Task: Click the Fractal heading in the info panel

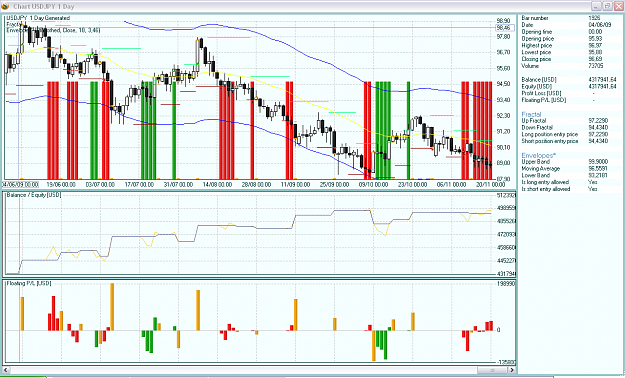Action: pos(531,114)
